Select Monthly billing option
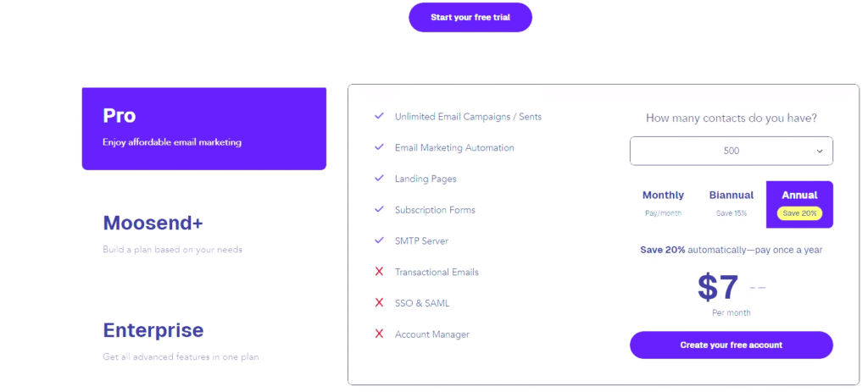The width and height of the screenshot is (868, 392). click(x=663, y=203)
